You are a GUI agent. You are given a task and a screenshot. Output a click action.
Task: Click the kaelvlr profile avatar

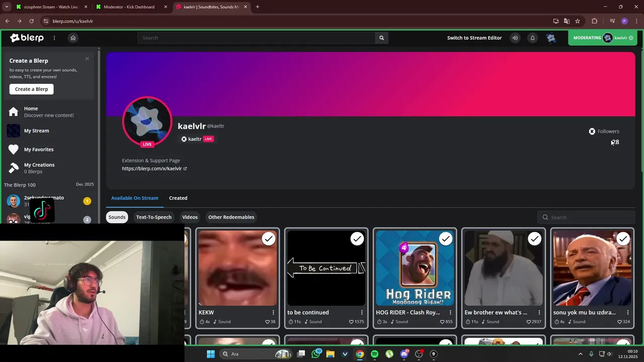click(x=147, y=121)
